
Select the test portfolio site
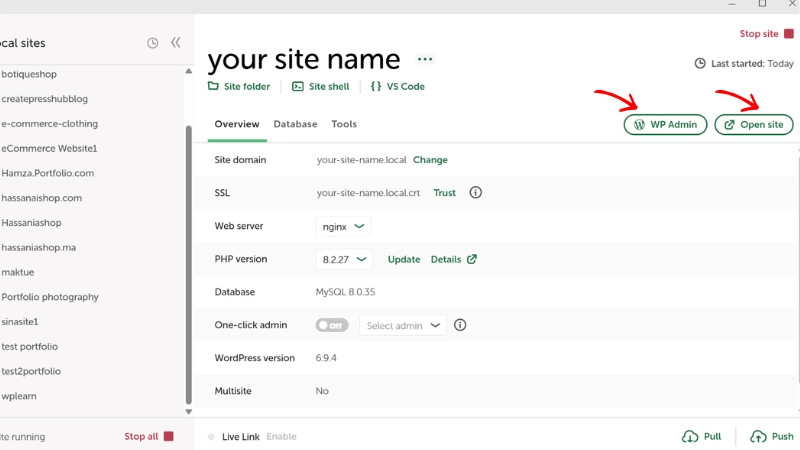point(30,346)
